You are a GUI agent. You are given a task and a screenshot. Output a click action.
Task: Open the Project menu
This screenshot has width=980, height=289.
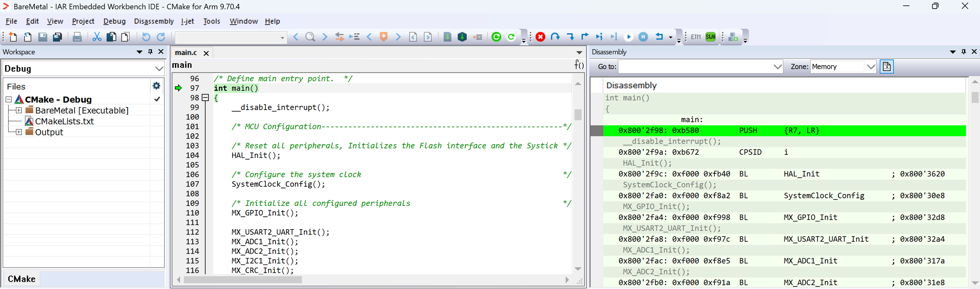83,21
